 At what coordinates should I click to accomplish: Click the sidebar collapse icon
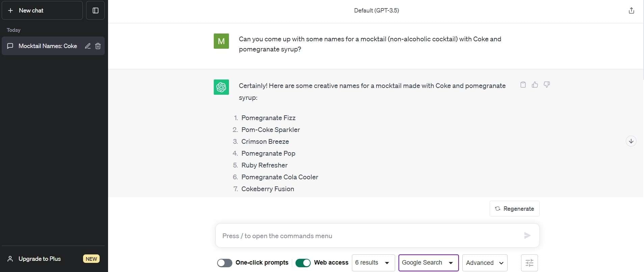point(96,10)
